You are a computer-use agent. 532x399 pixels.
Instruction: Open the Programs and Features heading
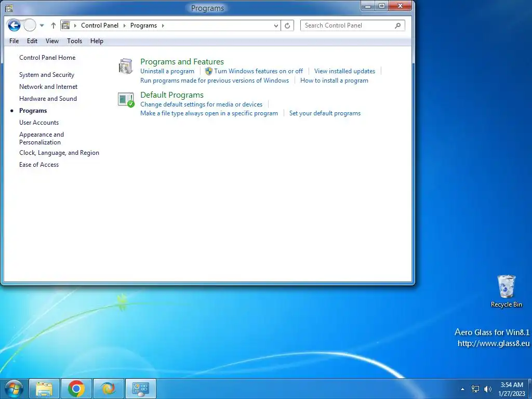click(182, 62)
